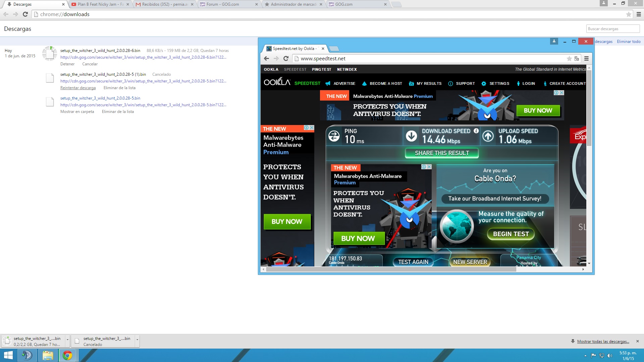This screenshot has width=644, height=362.
Task: Show hidden system tray icons
Action: pyautogui.click(x=585, y=356)
